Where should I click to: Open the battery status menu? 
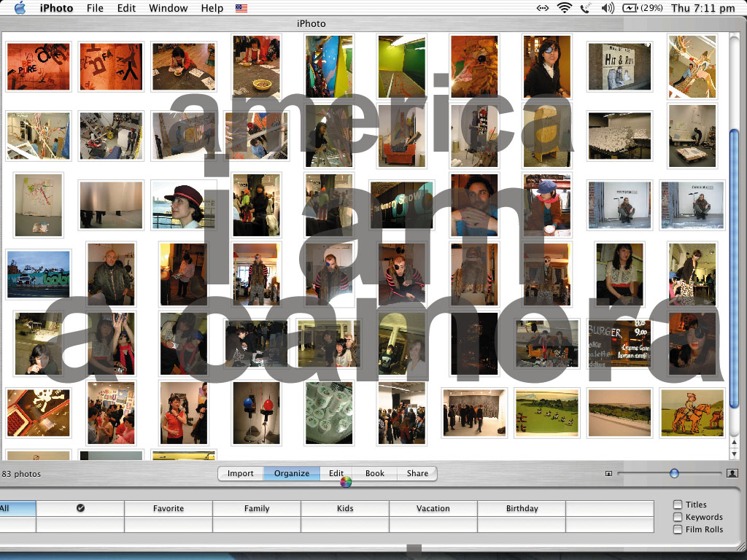click(x=630, y=8)
